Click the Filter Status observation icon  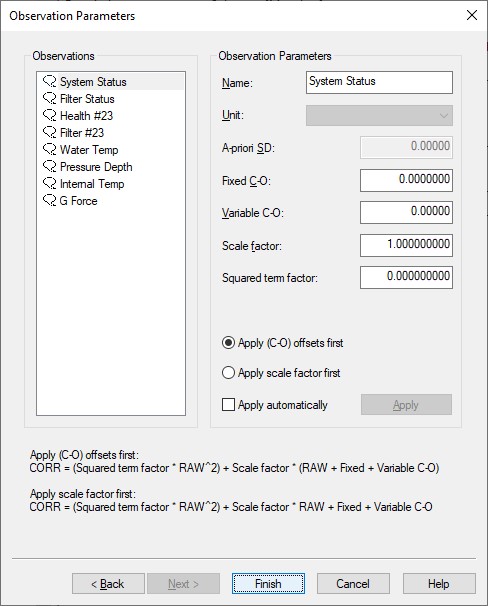pos(49,99)
